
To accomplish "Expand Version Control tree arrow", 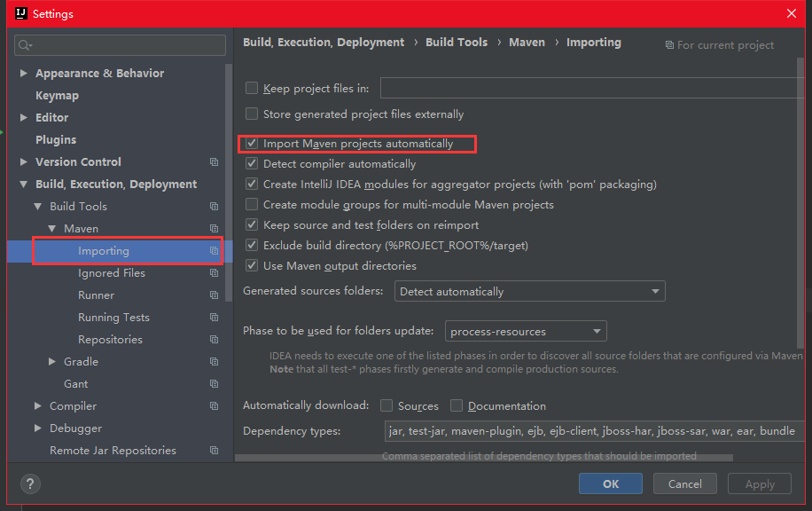I will point(23,161).
